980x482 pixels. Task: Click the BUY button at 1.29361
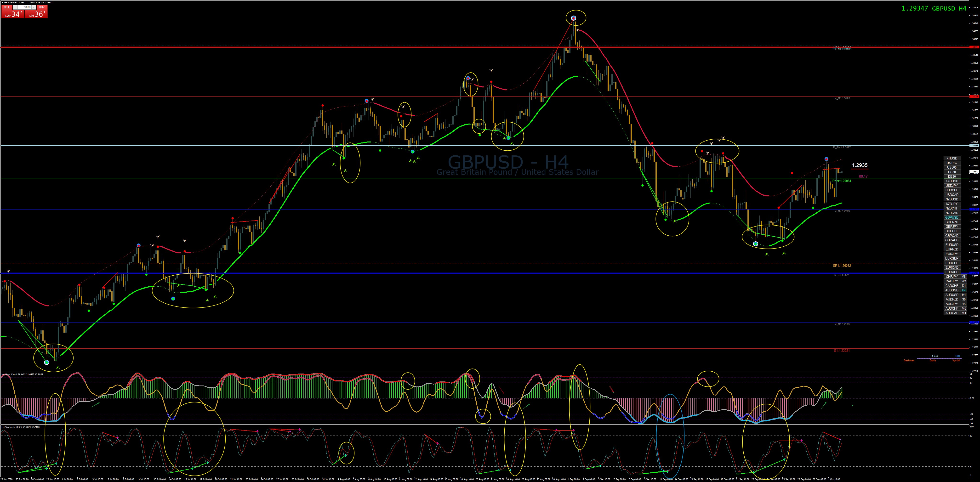click(x=36, y=11)
